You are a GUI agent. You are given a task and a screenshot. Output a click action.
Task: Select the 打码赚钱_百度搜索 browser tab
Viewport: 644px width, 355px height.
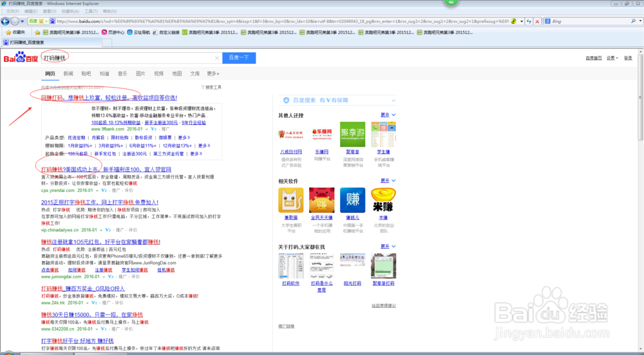pos(51,43)
